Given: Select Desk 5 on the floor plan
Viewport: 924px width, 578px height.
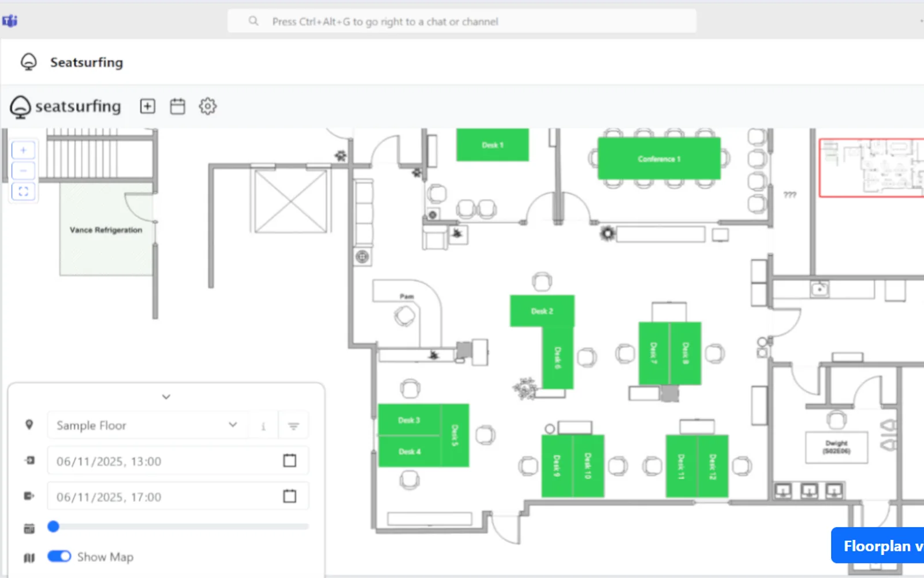Looking at the screenshot, I should pyautogui.click(x=455, y=435).
